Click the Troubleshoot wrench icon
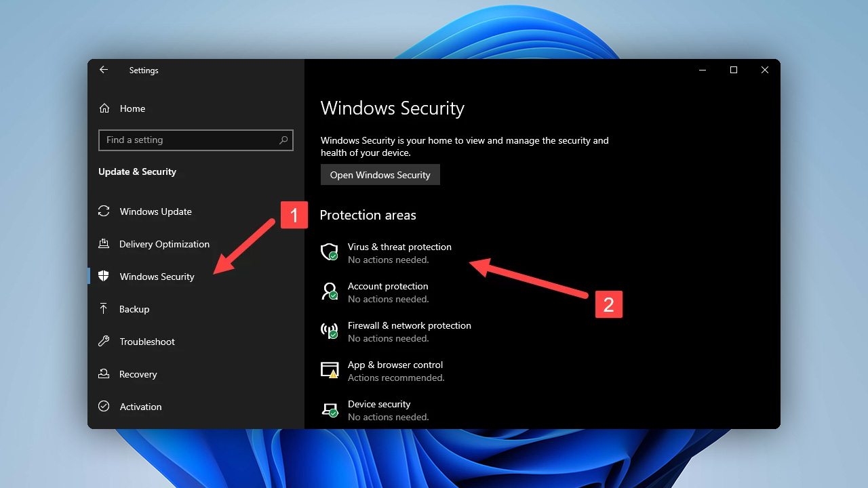The height and width of the screenshot is (488, 868). click(104, 342)
